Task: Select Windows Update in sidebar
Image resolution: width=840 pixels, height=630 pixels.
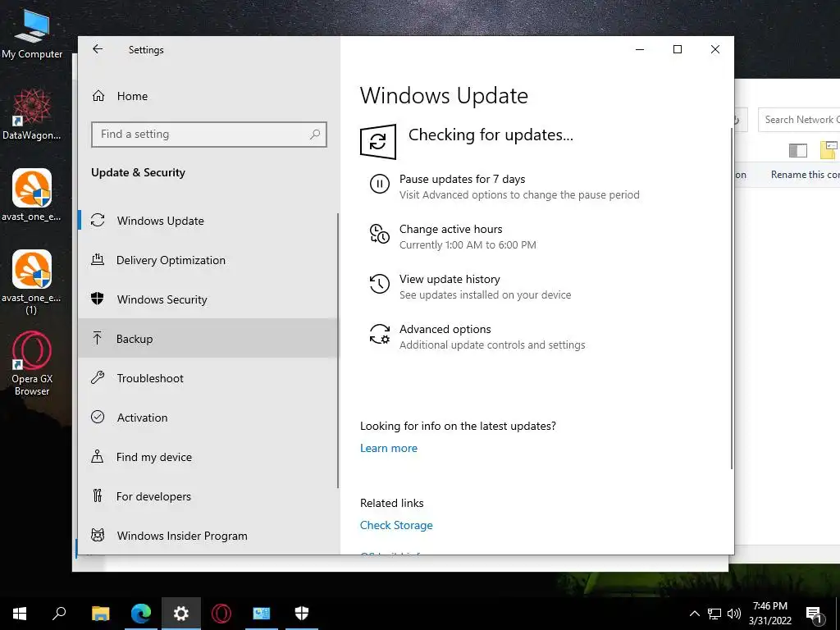Action: [208, 221]
